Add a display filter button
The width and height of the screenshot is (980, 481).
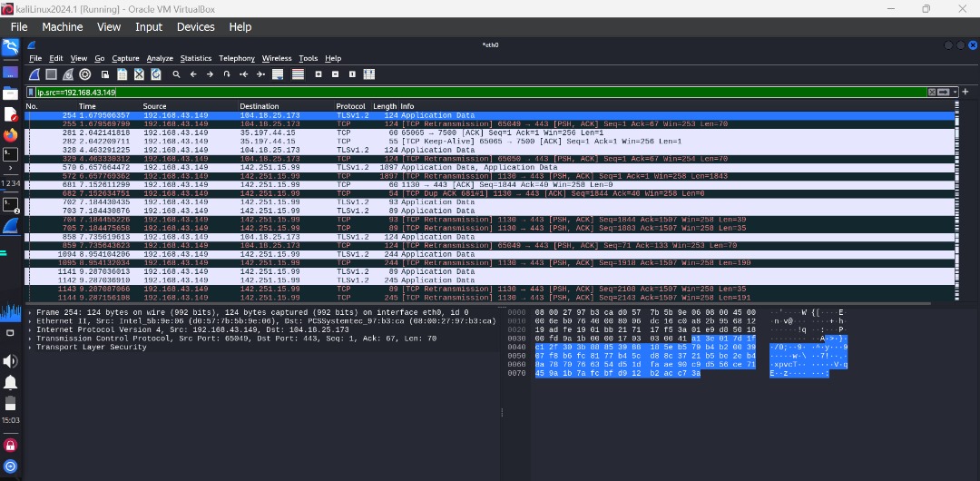click(x=965, y=92)
